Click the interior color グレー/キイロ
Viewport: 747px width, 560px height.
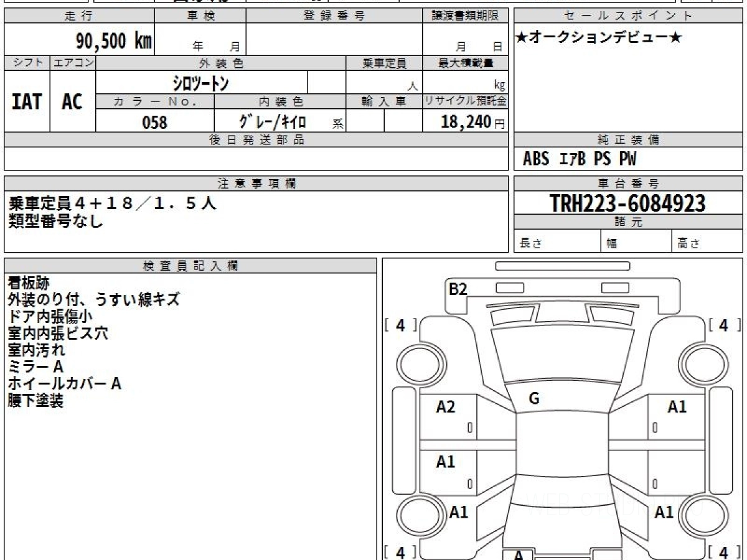[273, 122]
